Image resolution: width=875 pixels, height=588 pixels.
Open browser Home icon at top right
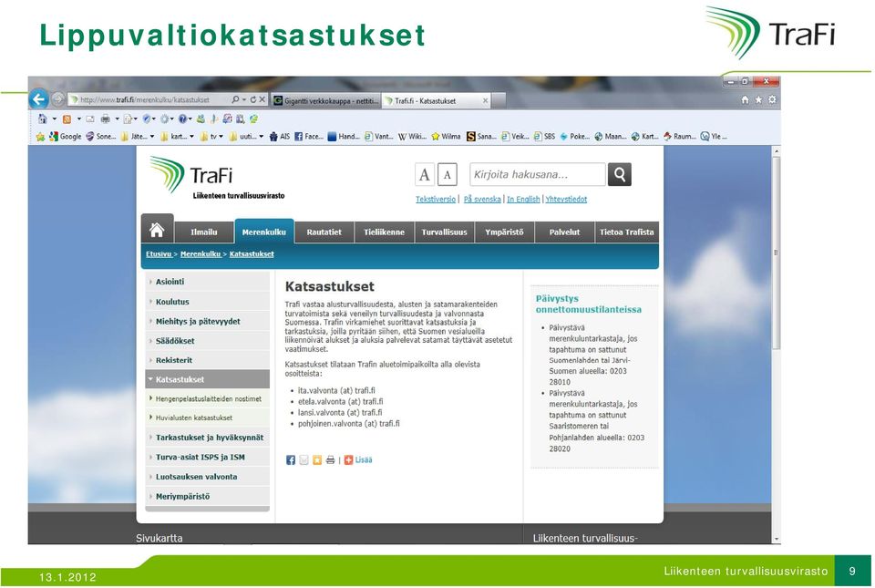(x=745, y=99)
